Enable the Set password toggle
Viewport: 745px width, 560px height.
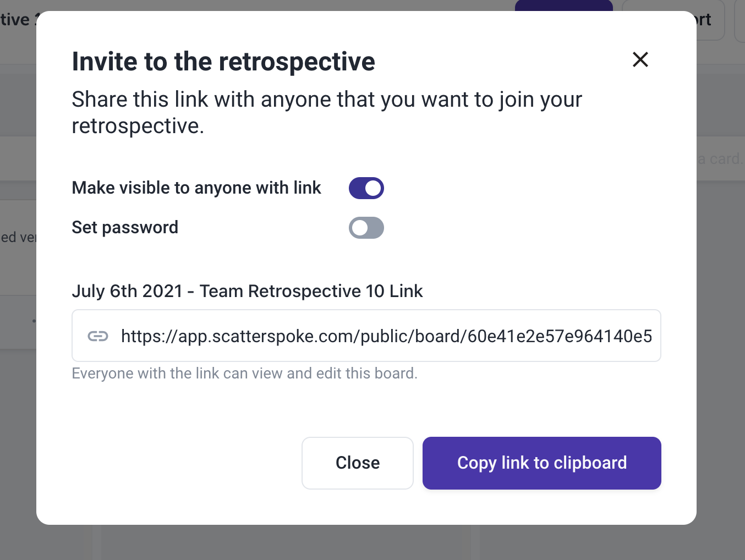point(366,228)
